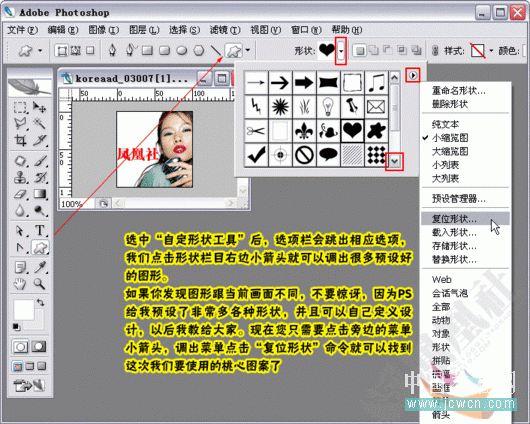Pick the light bulb shape thumbnail

pos(328,107)
